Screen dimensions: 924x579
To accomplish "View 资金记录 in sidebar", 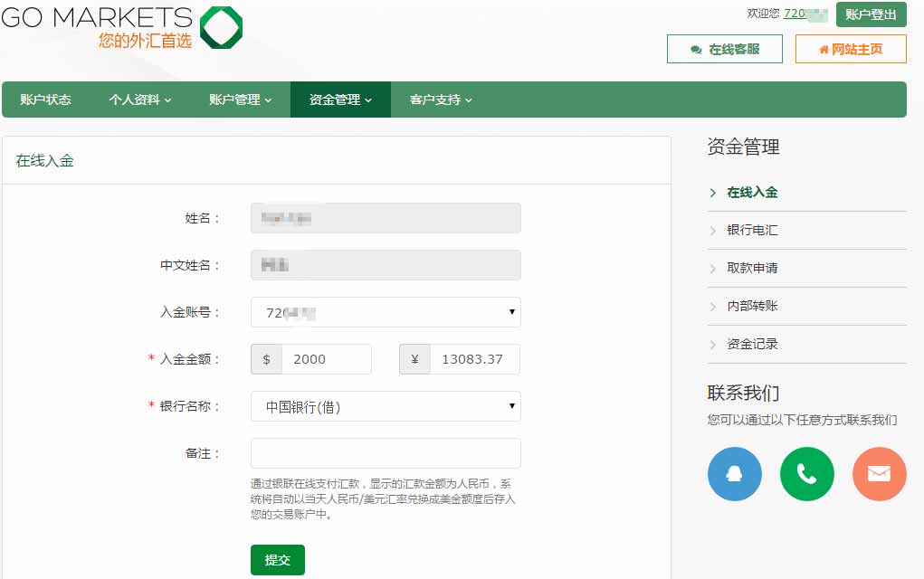I will pos(752,344).
